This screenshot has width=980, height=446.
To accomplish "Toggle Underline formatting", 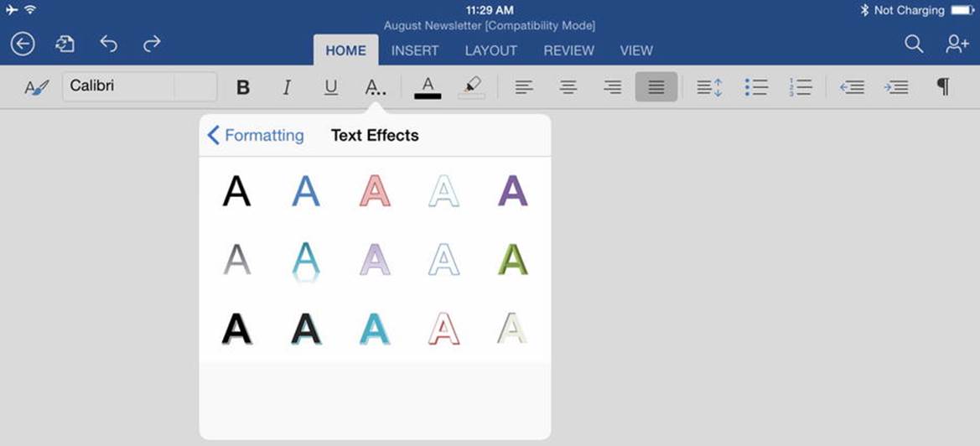I will click(x=330, y=87).
